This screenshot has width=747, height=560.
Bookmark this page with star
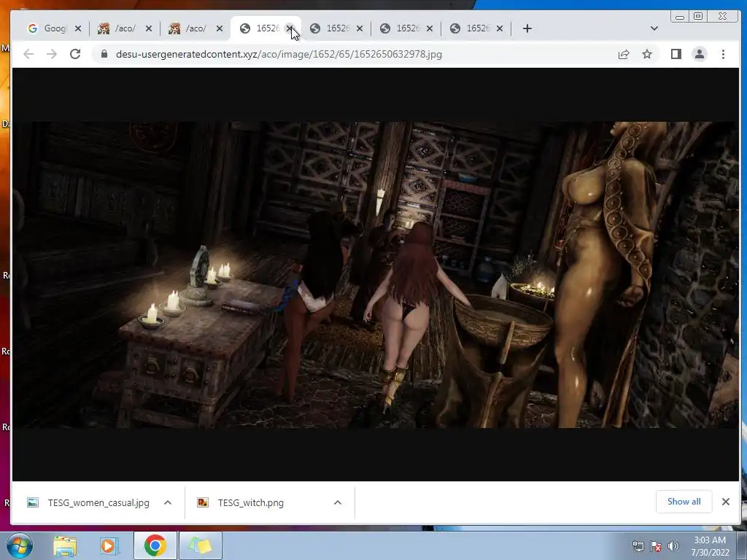click(x=647, y=54)
